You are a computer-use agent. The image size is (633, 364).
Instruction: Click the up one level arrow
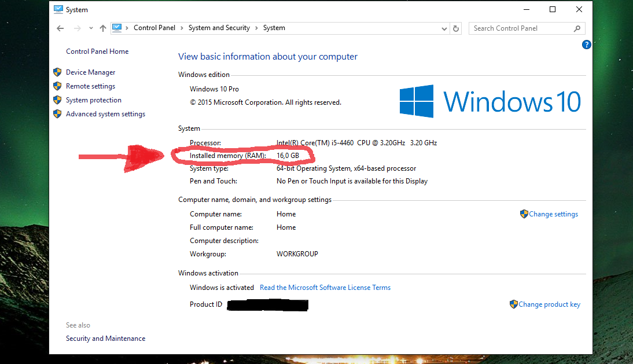(x=103, y=28)
